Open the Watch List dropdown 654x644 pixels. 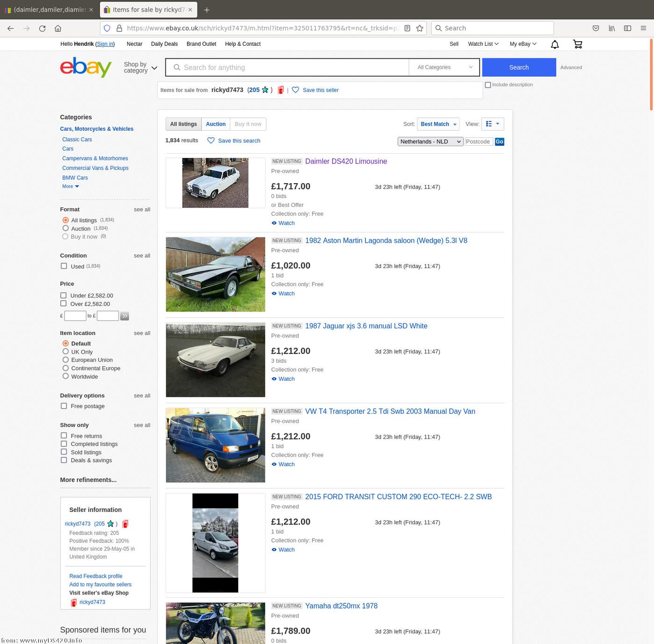483,44
